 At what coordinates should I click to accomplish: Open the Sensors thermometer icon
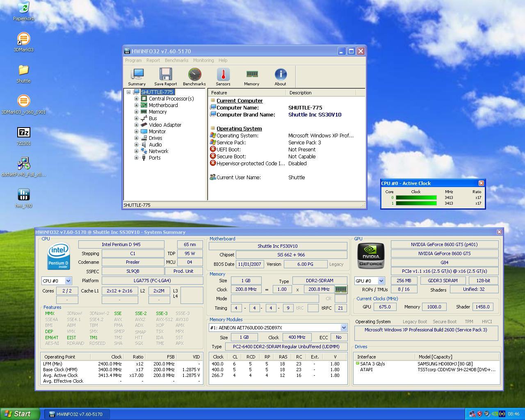click(x=223, y=77)
